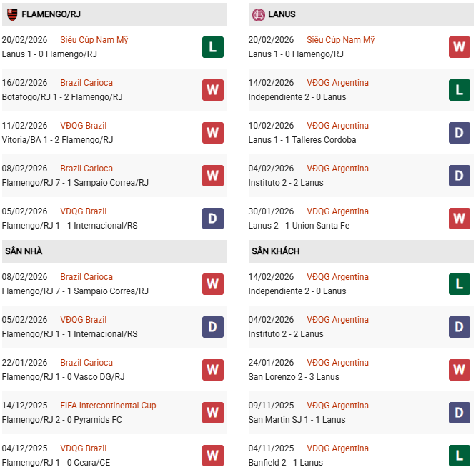Image resolution: width=476 pixels, height=472 pixels.
Task: Click the W badge for Vitoria/BA 1-2 Flamengo/RJ
Action: [x=213, y=133]
